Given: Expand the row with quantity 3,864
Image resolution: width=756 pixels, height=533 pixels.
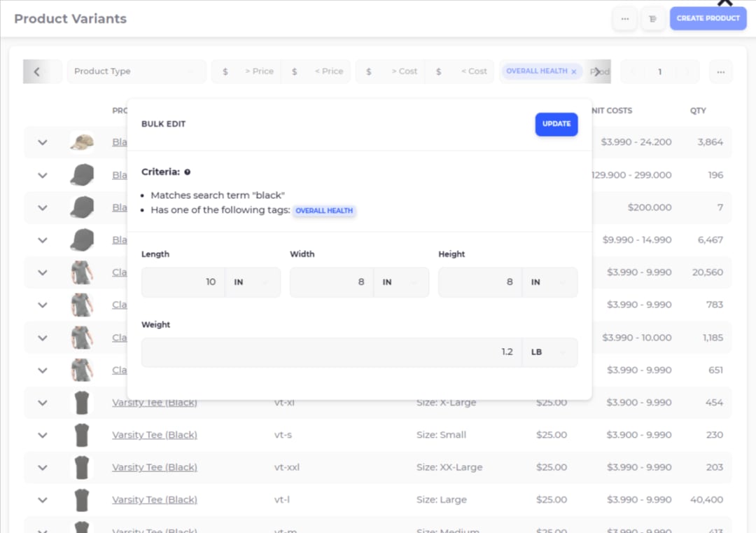Looking at the screenshot, I should click(43, 143).
